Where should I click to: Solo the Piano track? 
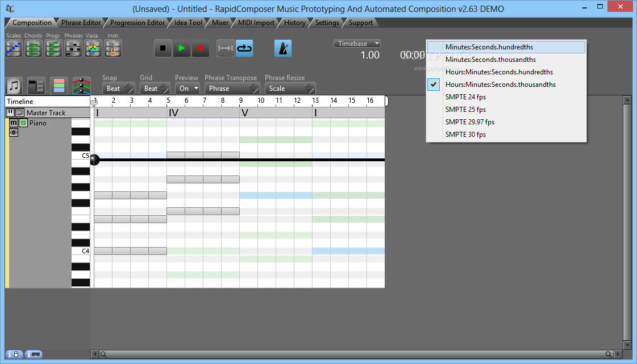click(23, 123)
